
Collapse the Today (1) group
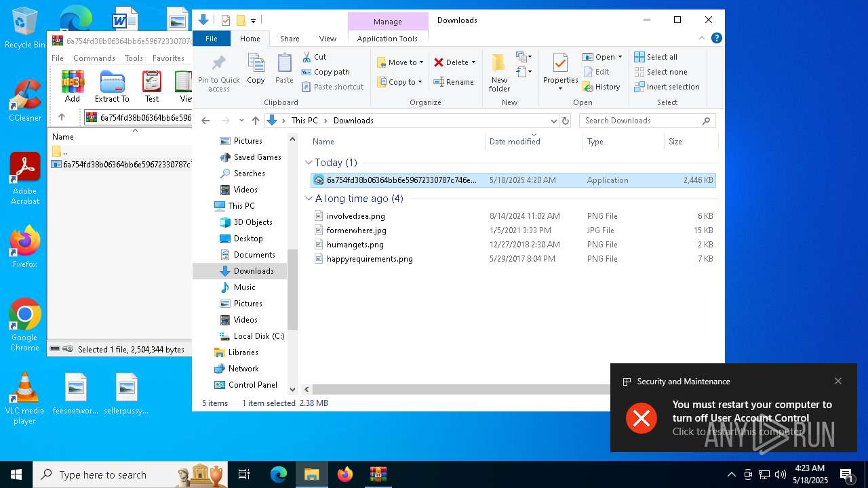click(309, 163)
